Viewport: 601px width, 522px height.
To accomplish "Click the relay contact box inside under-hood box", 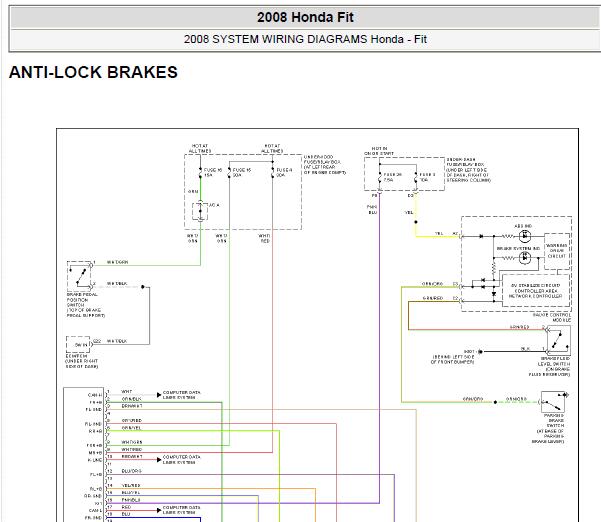I will (x=200, y=211).
